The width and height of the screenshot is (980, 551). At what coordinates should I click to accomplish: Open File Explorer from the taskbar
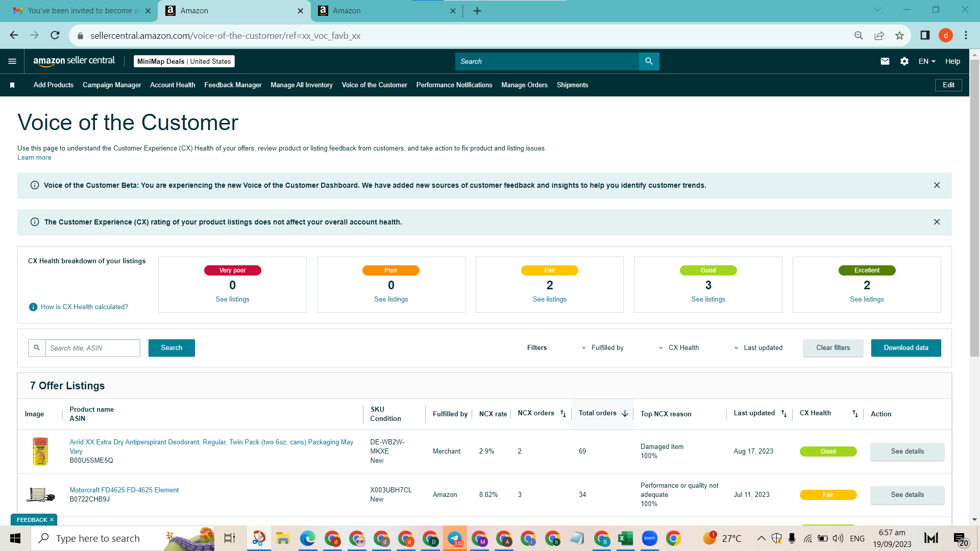coord(283,538)
